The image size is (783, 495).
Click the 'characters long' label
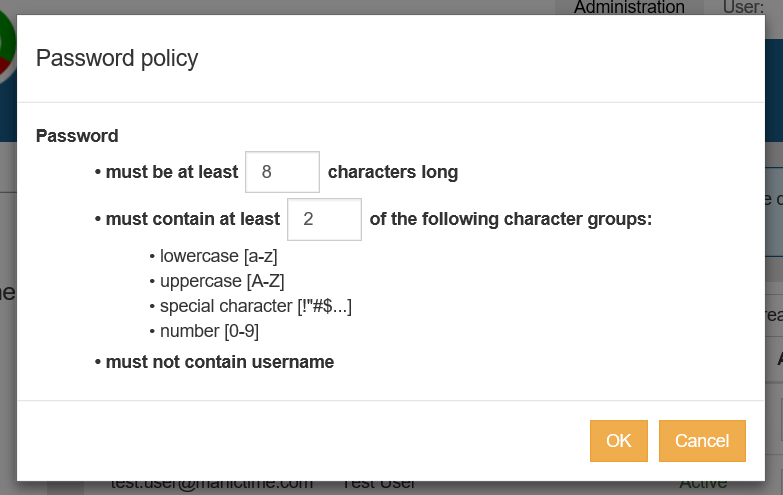coord(393,172)
